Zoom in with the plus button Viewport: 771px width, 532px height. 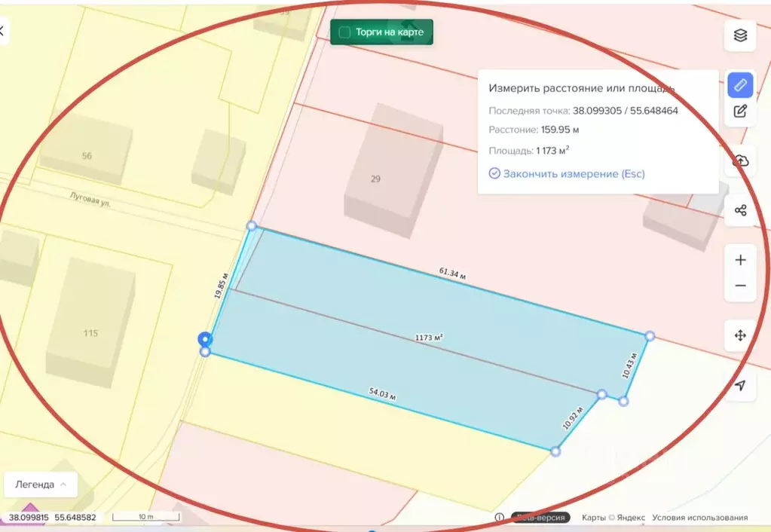point(740,260)
